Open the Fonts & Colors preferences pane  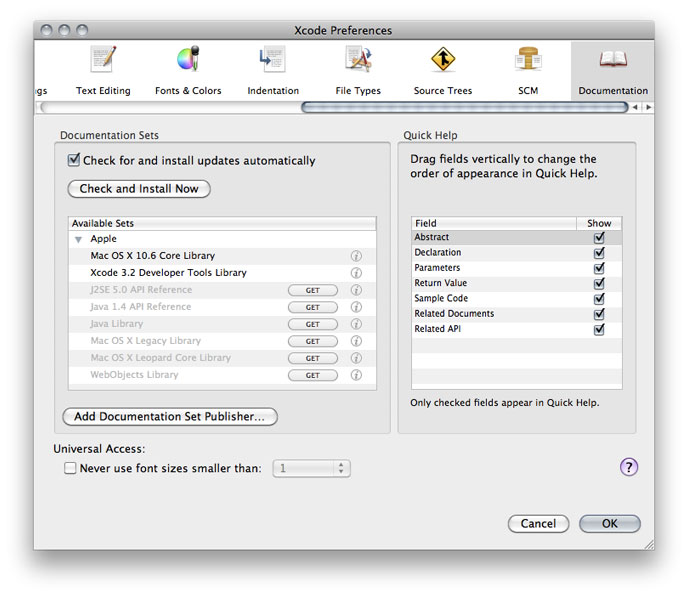188,68
